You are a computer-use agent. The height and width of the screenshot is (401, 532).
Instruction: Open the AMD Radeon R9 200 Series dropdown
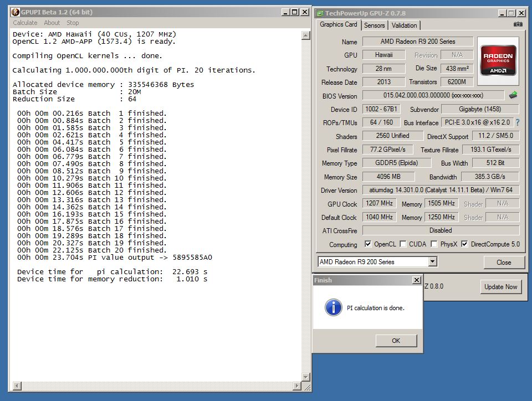pos(432,261)
